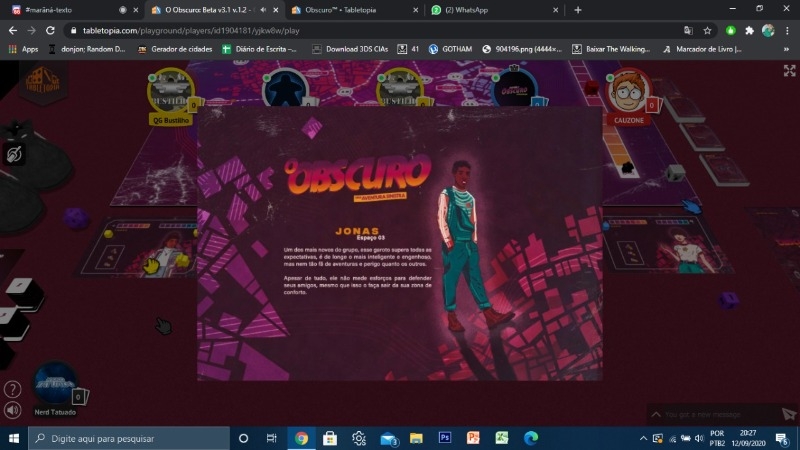Image resolution: width=800 pixels, height=450 pixels.
Task: Open the Apps bookmark
Action: click(23, 49)
